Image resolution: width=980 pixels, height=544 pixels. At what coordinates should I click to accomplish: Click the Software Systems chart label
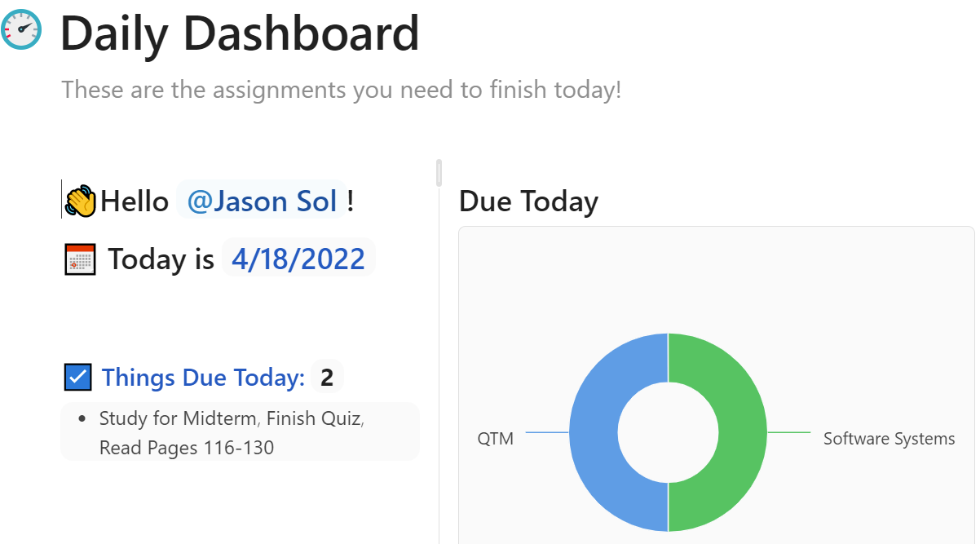889,439
